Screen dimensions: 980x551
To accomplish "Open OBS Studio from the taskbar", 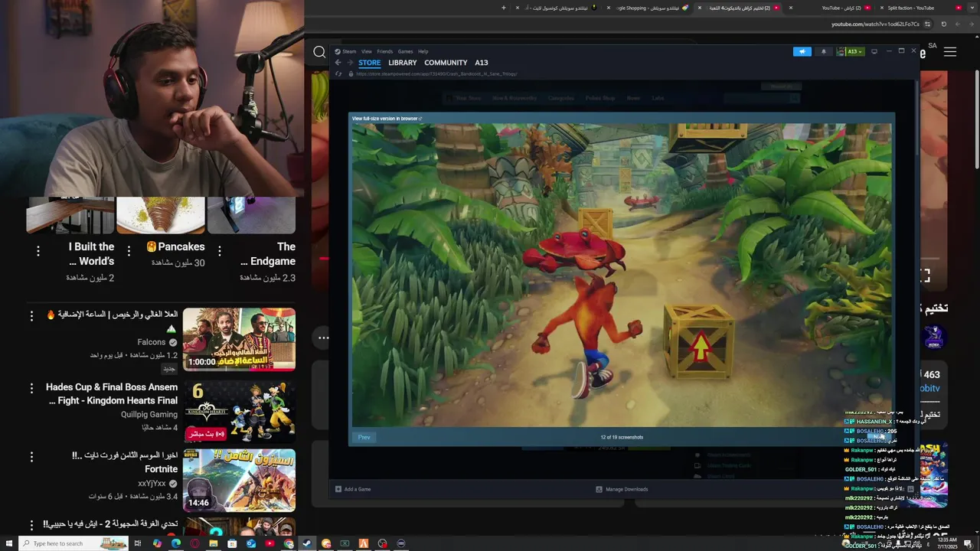I will click(382, 543).
